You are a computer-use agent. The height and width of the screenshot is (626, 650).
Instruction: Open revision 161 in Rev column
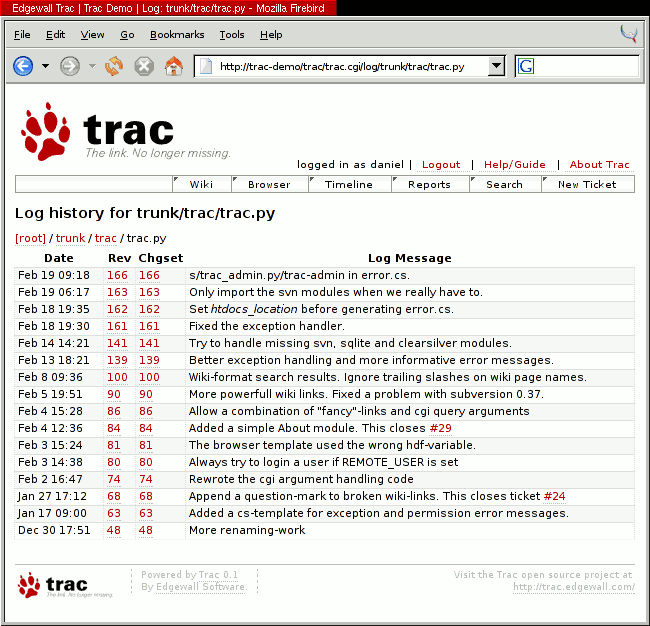117,326
